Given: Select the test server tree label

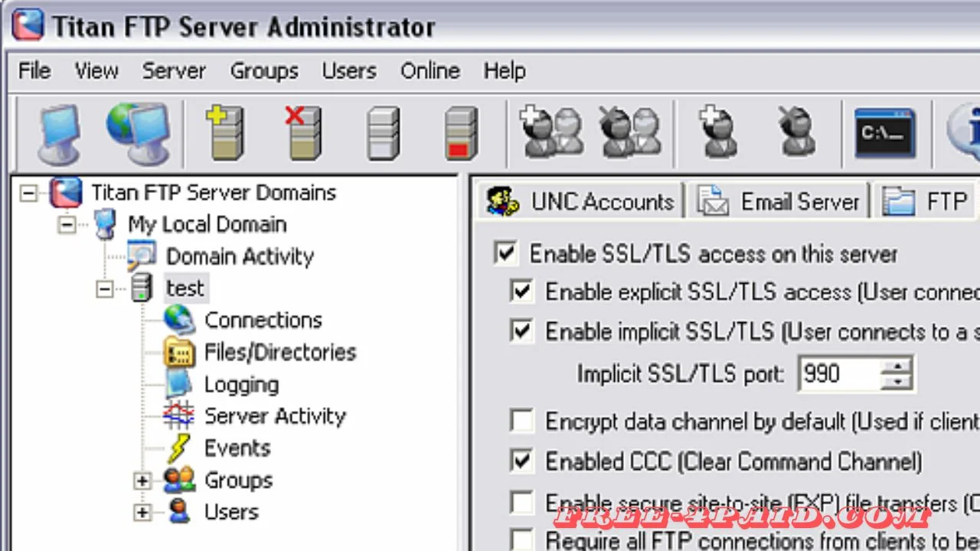Looking at the screenshot, I should (x=185, y=289).
